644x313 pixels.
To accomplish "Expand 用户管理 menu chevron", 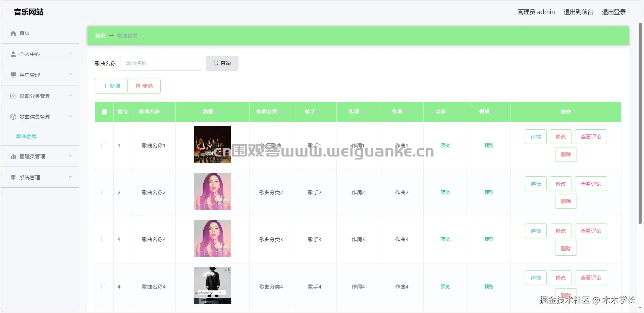I will 70,74.
